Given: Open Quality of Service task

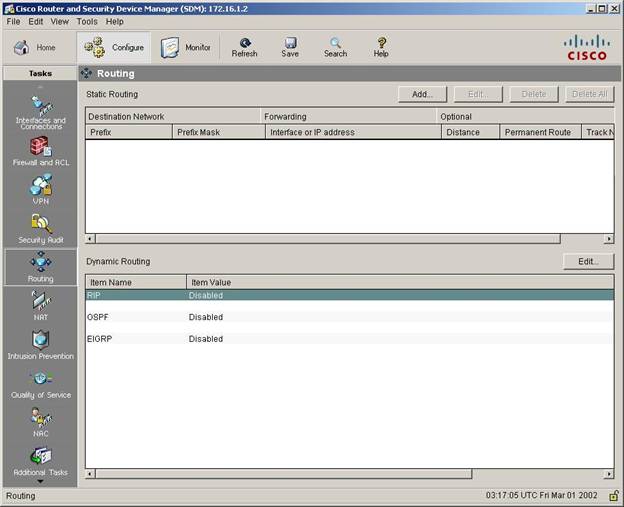Looking at the screenshot, I should 41,385.
